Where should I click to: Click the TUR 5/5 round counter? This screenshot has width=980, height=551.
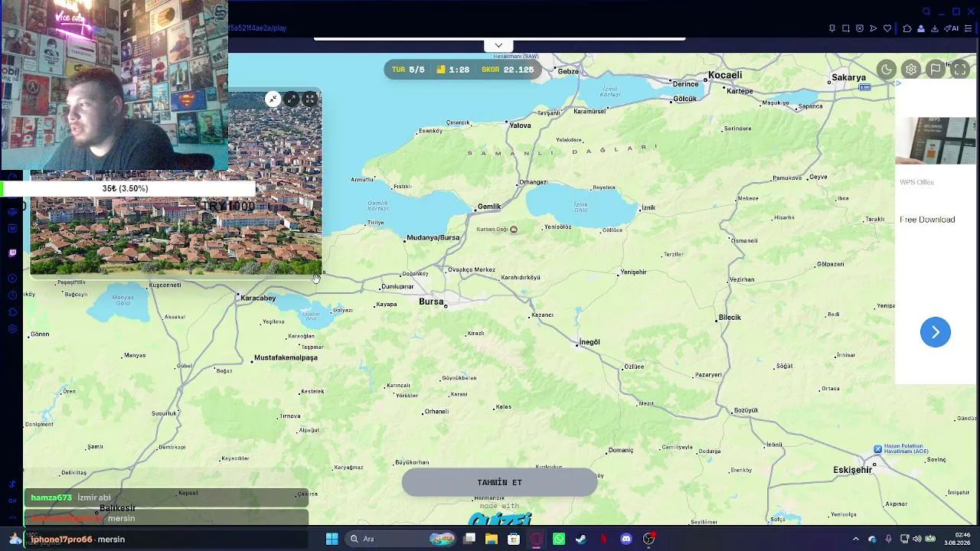click(408, 70)
